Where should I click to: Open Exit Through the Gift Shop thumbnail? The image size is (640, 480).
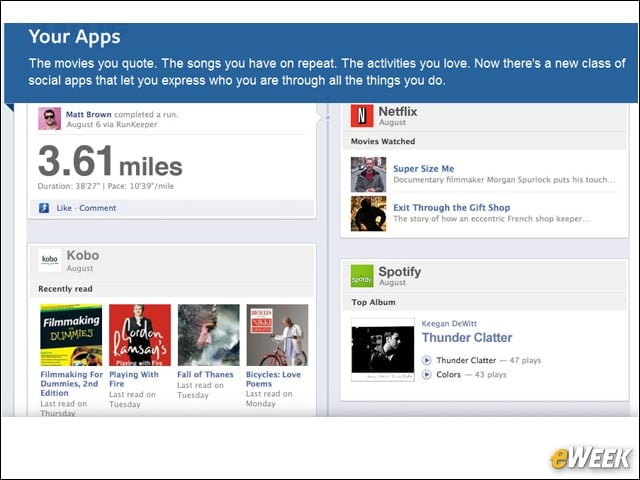(x=368, y=213)
